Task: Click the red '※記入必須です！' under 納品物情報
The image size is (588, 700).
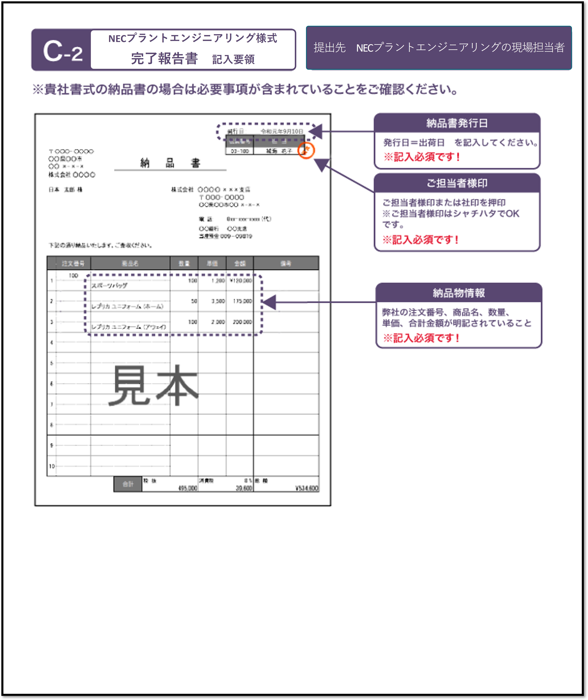Action: pyautogui.click(x=421, y=338)
